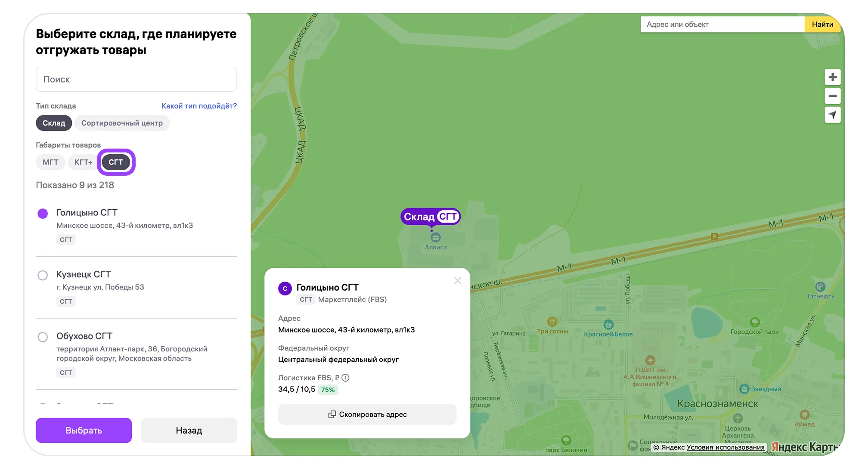Switch warehouse type to Сортировочный центр

point(122,123)
